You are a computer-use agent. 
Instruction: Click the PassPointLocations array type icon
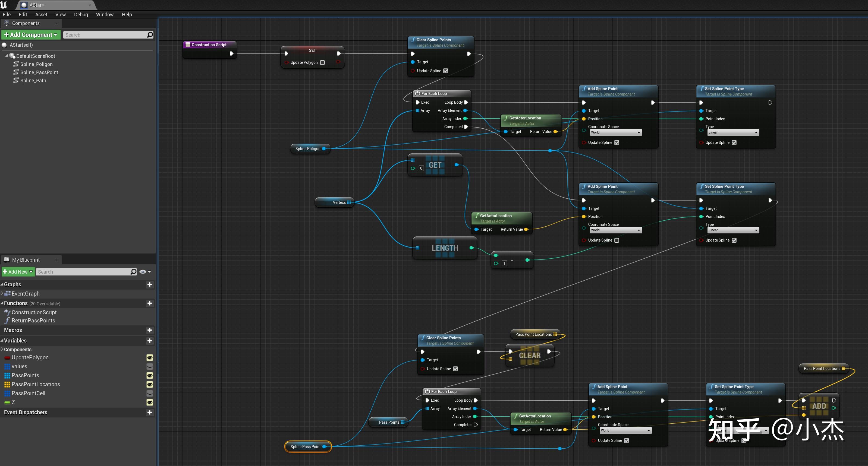click(x=7, y=385)
